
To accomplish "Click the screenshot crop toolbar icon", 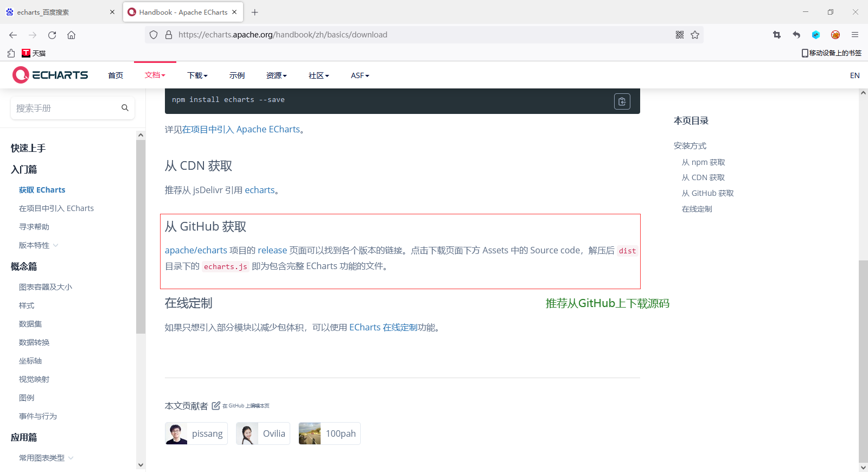I will point(777,35).
